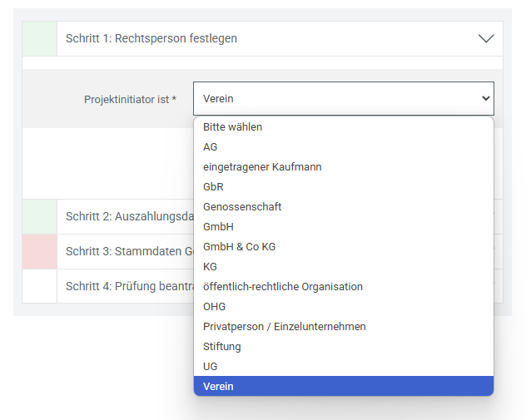Choose 'OHG' from the list
The width and height of the screenshot is (526, 420).
(x=214, y=307)
